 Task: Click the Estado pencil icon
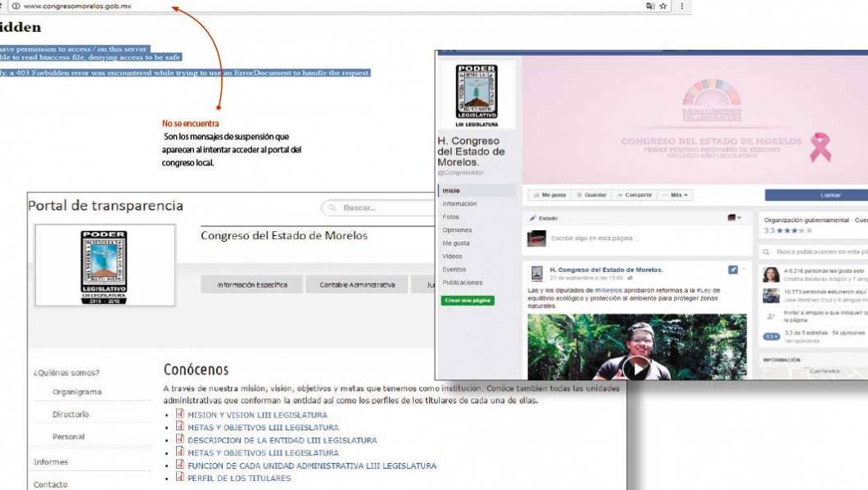click(532, 219)
